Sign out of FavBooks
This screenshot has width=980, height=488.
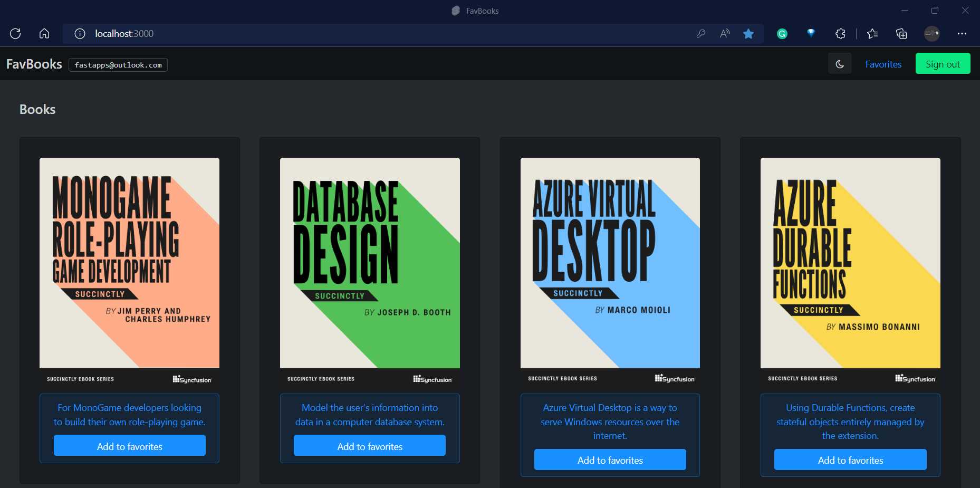click(x=943, y=63)
